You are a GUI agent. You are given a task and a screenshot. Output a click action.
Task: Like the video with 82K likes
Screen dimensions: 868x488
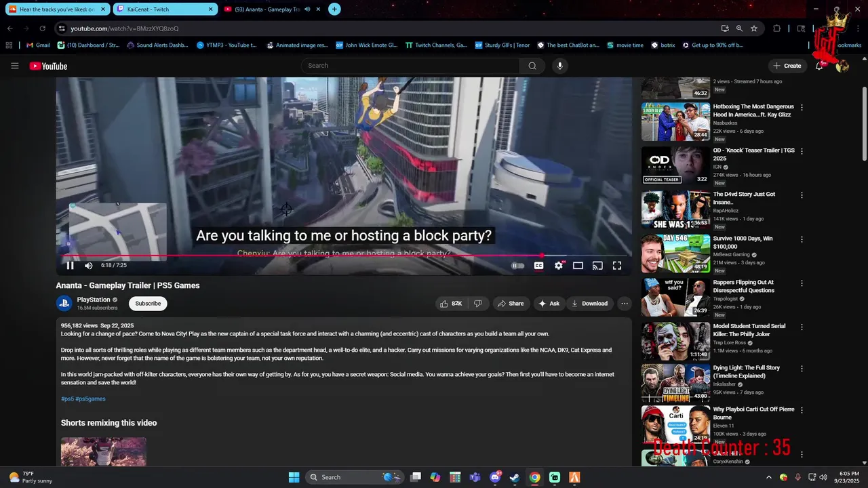pyautogui.click(x=451, y=304)
